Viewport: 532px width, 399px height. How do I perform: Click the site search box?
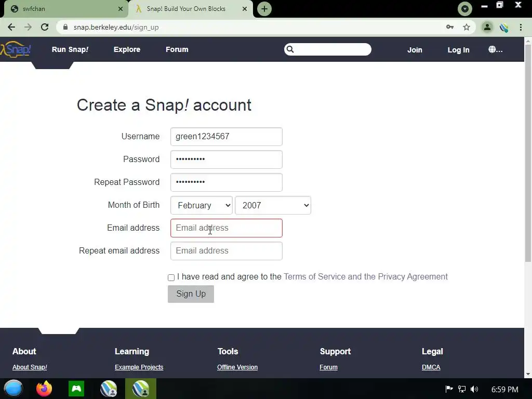(x=328, y=49)
